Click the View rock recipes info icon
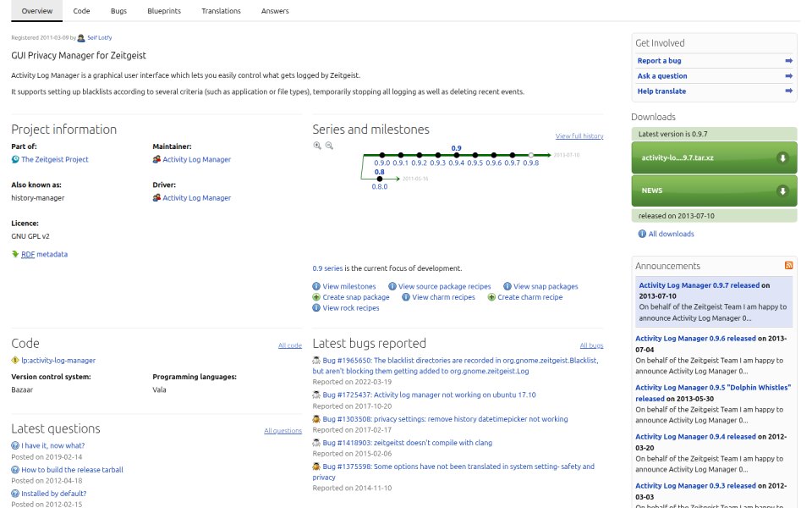This screenshot has height=508, width=812. 316,308
